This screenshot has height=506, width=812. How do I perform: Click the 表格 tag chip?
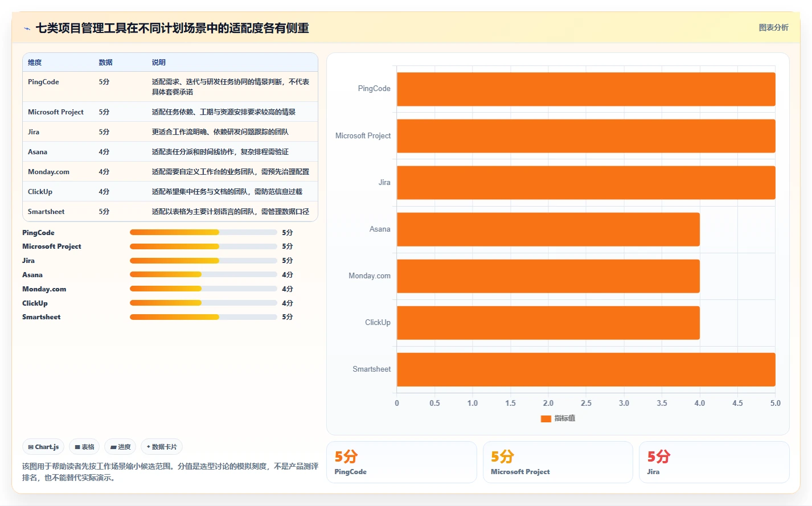[x=84, y=447]
